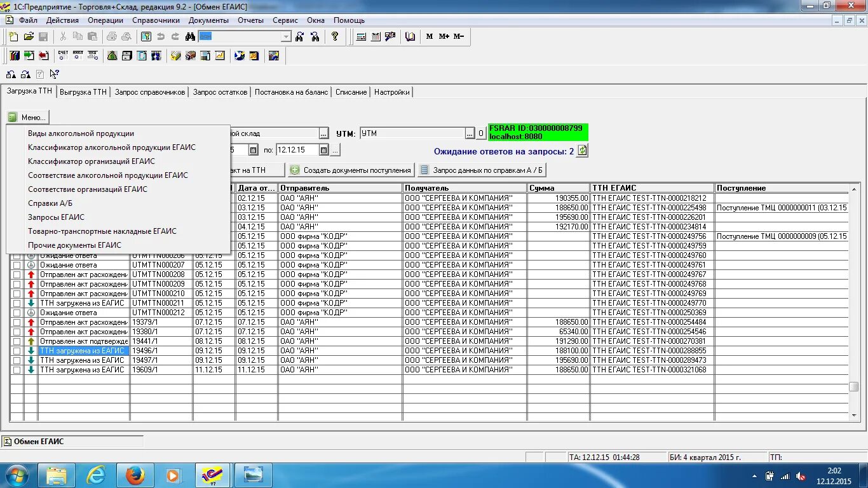Open Internet Explorer from the taskbar

coord(97,475)
